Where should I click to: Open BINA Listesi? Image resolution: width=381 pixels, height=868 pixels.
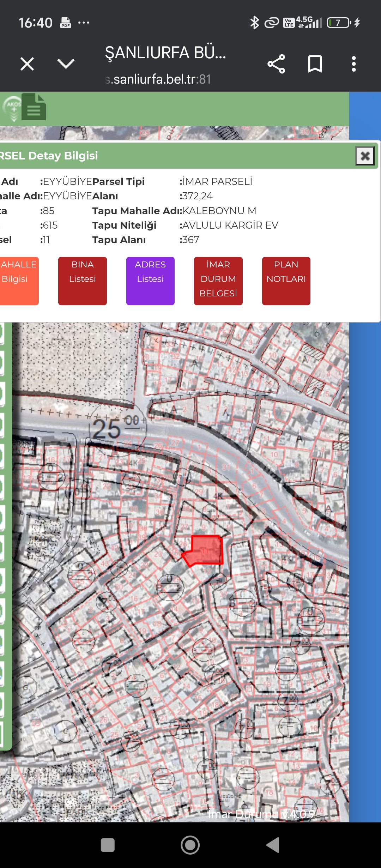pos(83,281)
